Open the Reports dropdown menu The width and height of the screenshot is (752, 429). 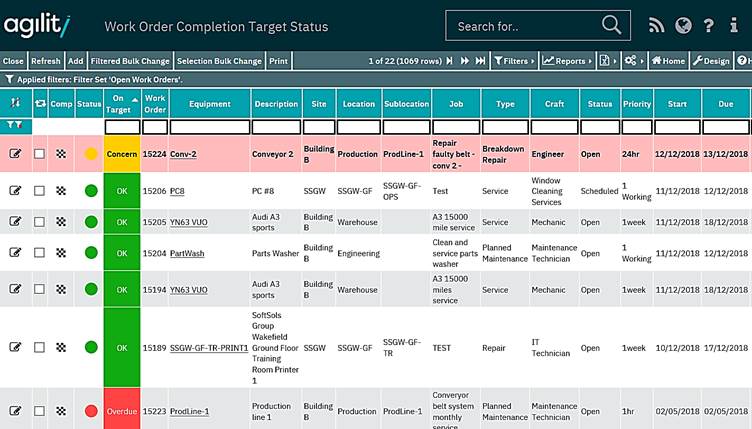[x=567, y=61]
